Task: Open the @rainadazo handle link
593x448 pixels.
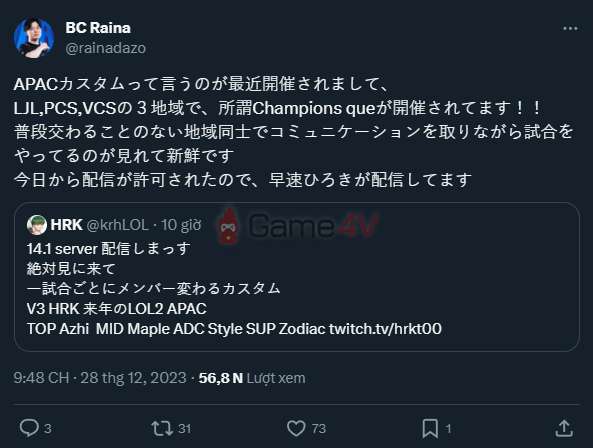Action: pos(106,48)
